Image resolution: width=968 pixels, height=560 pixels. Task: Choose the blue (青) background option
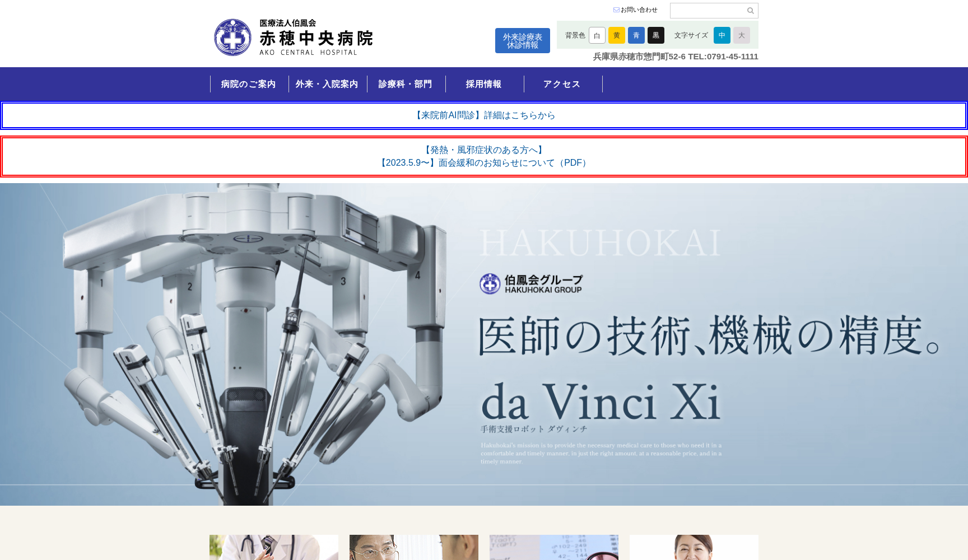[636, 35]
